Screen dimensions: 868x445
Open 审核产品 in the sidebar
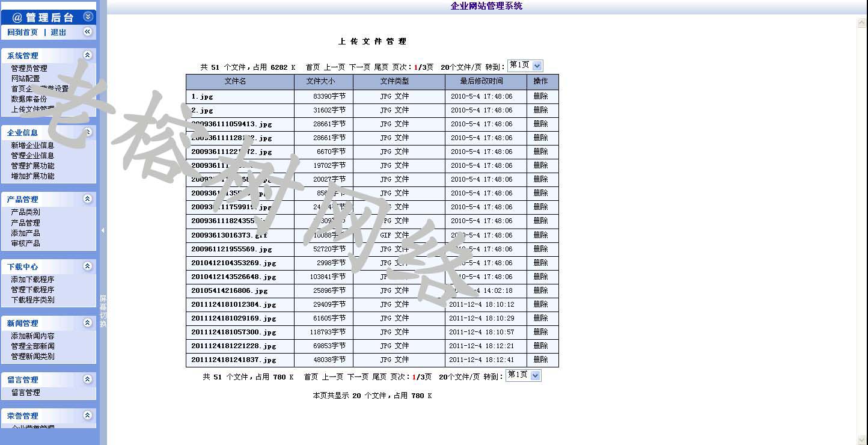(25, 244)
